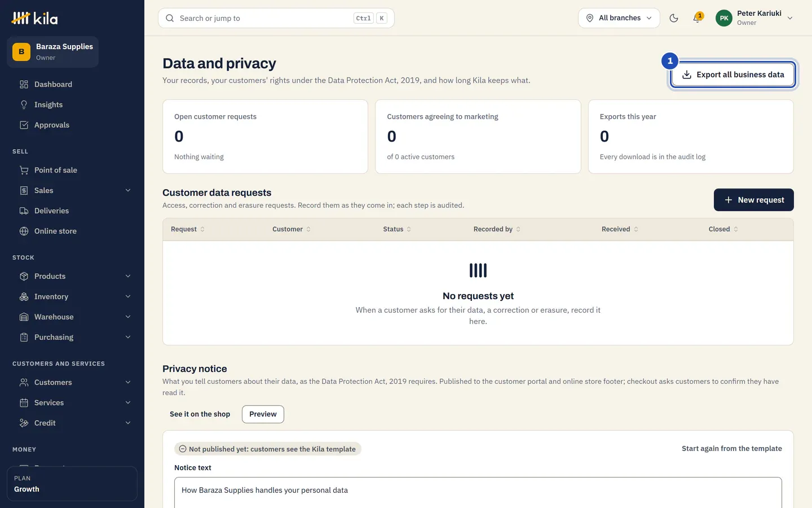Focus the Search or jump to field

point(276,18)
